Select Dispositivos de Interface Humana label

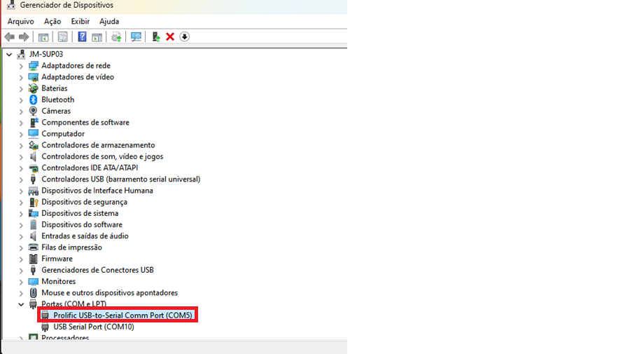(97, 191)
